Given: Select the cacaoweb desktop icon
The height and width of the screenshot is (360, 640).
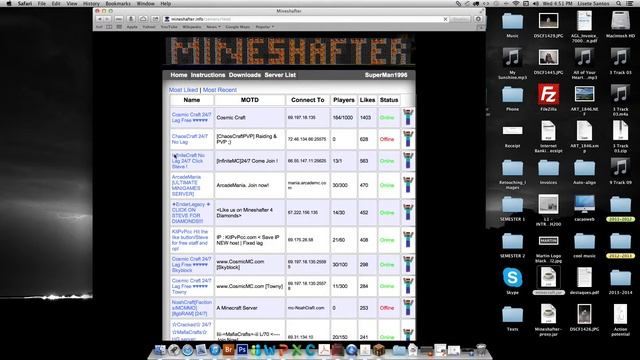Looking at the screenshot, I should point(584,207).
